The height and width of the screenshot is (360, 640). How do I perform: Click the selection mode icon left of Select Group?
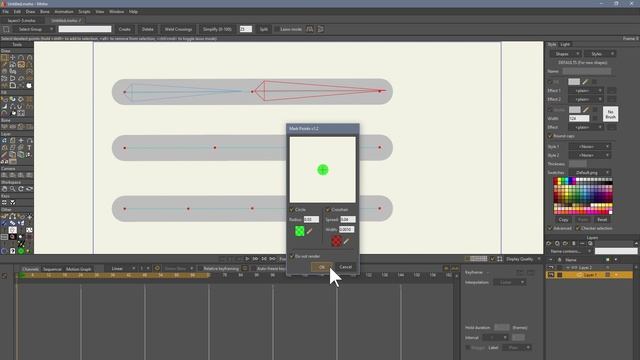point(6,29)
